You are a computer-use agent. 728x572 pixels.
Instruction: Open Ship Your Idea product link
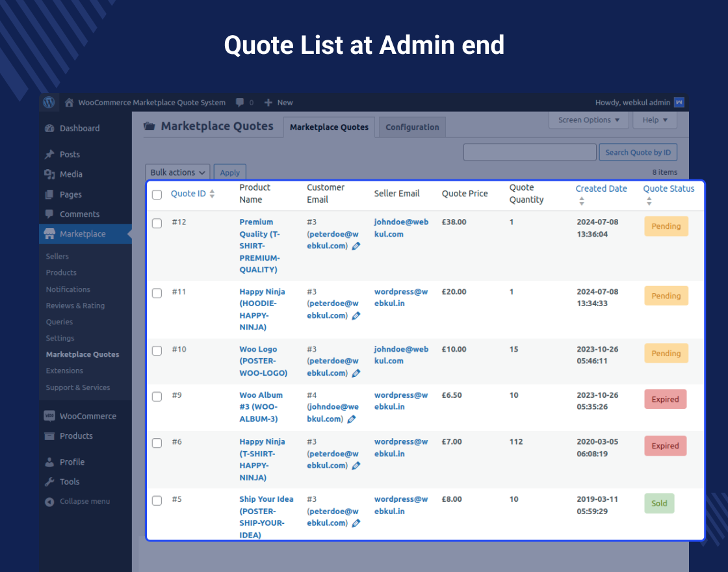point(266,517)
